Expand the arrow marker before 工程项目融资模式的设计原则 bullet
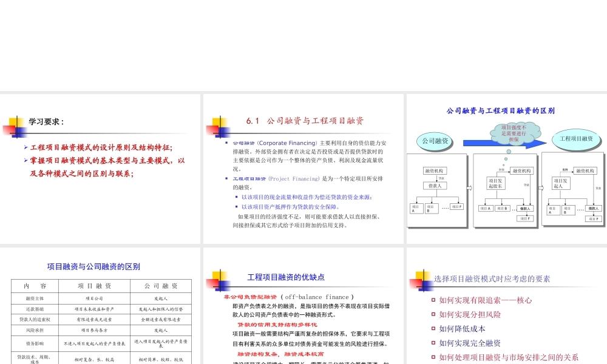Screen dimensions: 607x364 click(x=25, y=147)
